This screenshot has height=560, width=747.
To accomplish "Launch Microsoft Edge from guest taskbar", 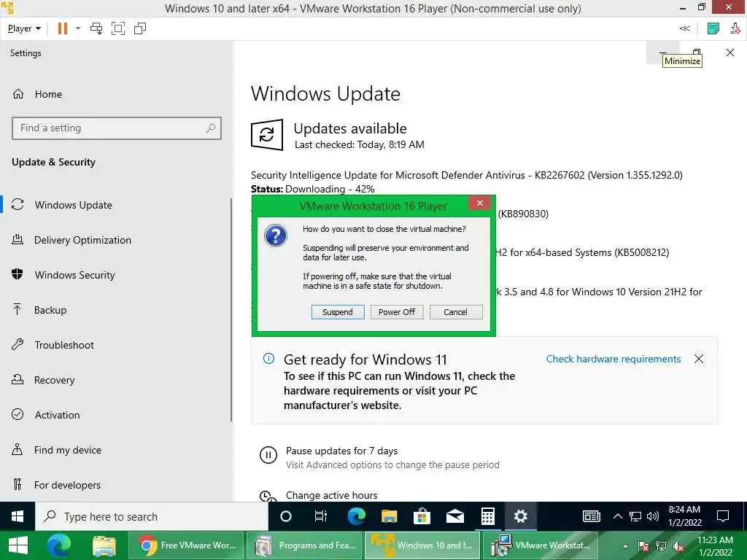I will click(356, 516).
